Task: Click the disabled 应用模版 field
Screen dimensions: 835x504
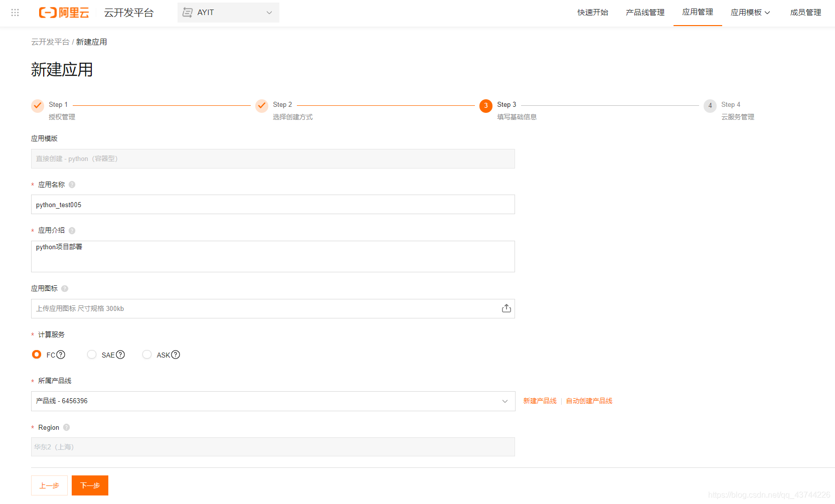Action: click(273, 158)
